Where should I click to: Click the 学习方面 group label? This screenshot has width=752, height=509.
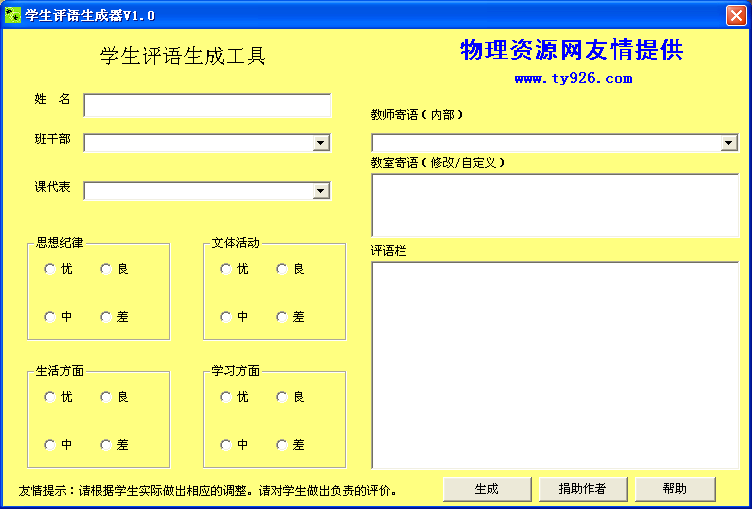(235, 371)
